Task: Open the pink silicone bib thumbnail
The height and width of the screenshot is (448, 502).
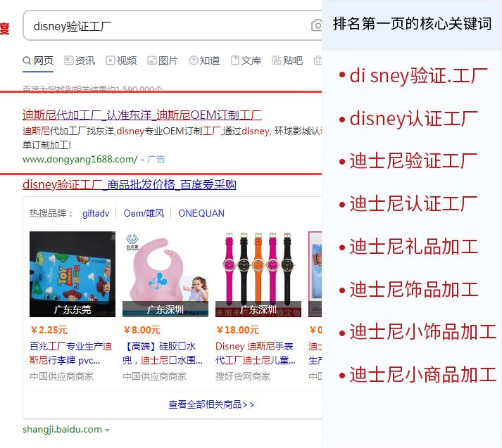Action: coord(165,274)
